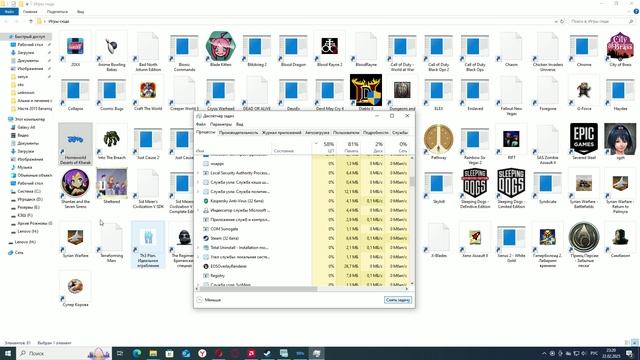Select the Into The Breach shortcut
Image resolution: width=640 pixels, height=360 pixels.
(111, 142)
